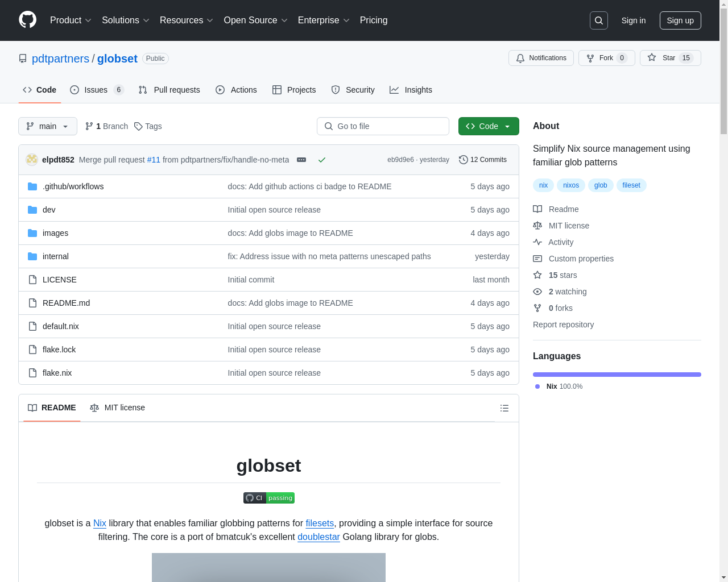Switch to the Insights tab
The width and height of the screenshot is (728, 582).
(411, 90)
